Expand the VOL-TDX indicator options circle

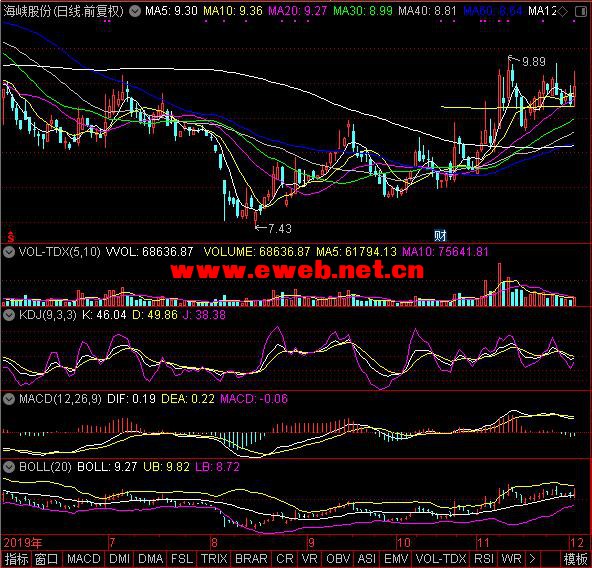[9, 252]
